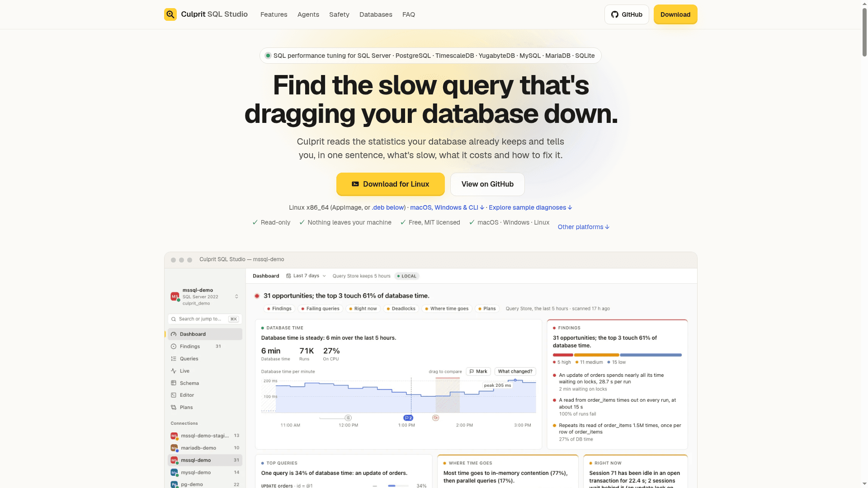Open the Live activity pulse icon

point(174,371)
